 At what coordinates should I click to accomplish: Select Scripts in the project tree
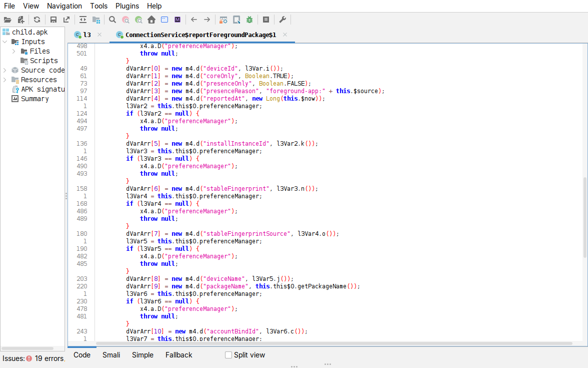click(x=44, y=61)
